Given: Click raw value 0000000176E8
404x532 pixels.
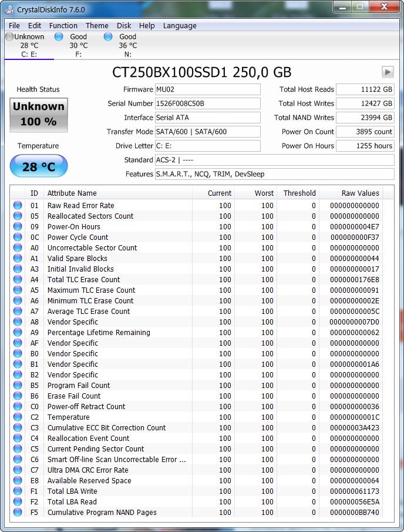Looking at the screenshot, I should pyautogui.click(x=355, y=280).
